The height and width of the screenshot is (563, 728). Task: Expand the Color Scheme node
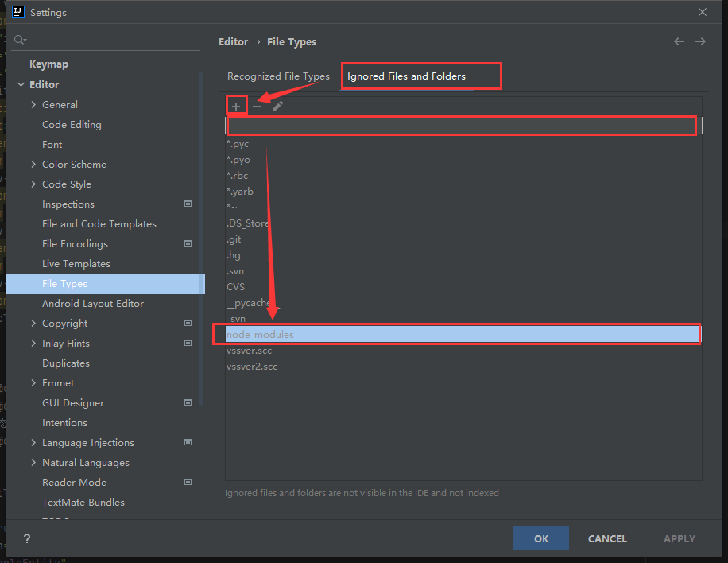[x=33, y=164]
